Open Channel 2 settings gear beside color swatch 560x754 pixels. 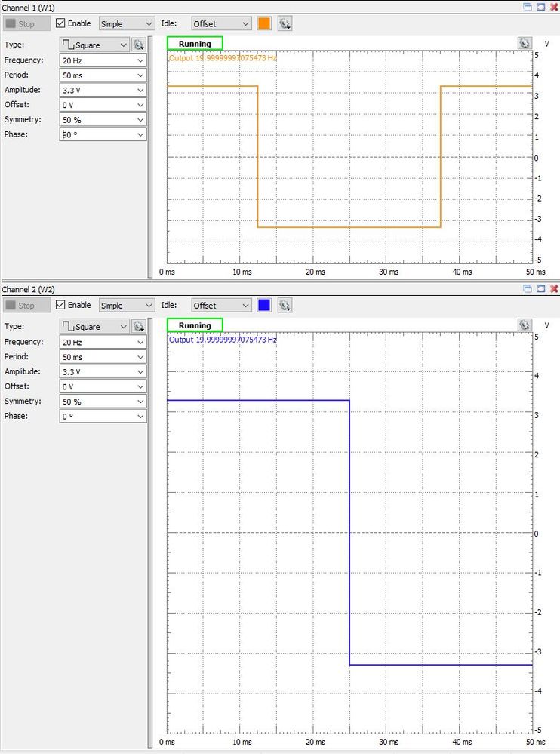(285, 306)
